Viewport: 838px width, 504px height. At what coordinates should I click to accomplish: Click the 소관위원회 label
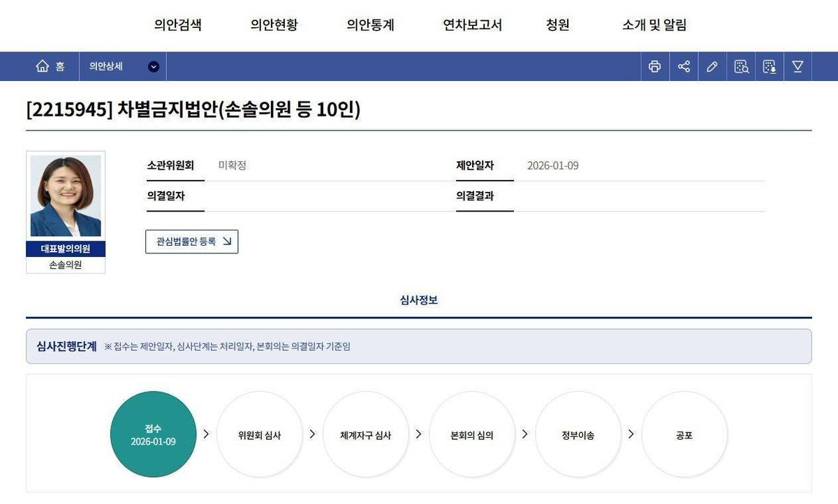point(170,165)
